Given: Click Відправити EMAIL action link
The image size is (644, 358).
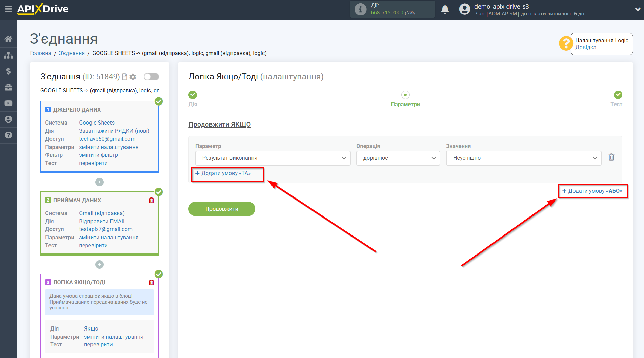Looking at the screenshot, I should [102, 222].
